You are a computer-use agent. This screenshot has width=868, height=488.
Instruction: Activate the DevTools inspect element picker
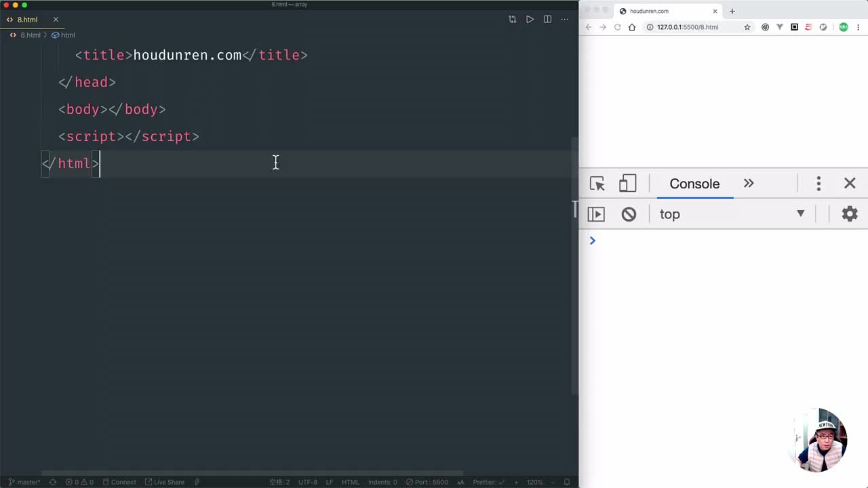coord(597,184)
